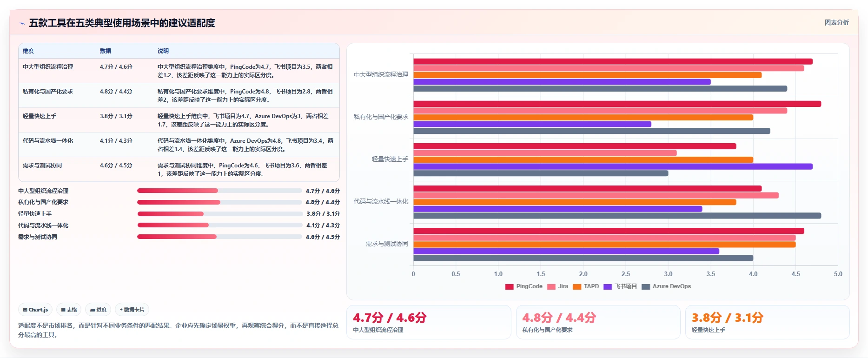Image resolution: width=868 pixels, height=358 pixels.
Task: Click the 维度 table column header
Action: 28,51
